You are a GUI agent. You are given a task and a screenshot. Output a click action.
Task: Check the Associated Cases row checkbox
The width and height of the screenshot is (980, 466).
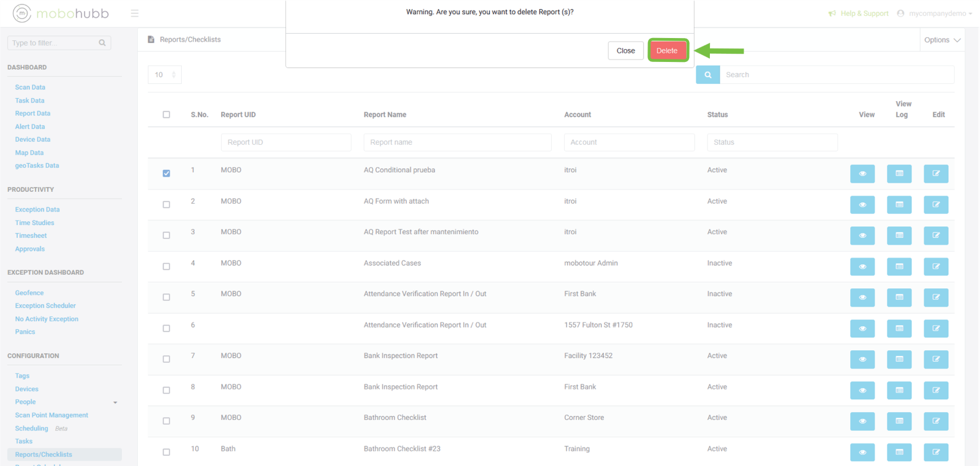pyautogui.click(x=167, y=267)
